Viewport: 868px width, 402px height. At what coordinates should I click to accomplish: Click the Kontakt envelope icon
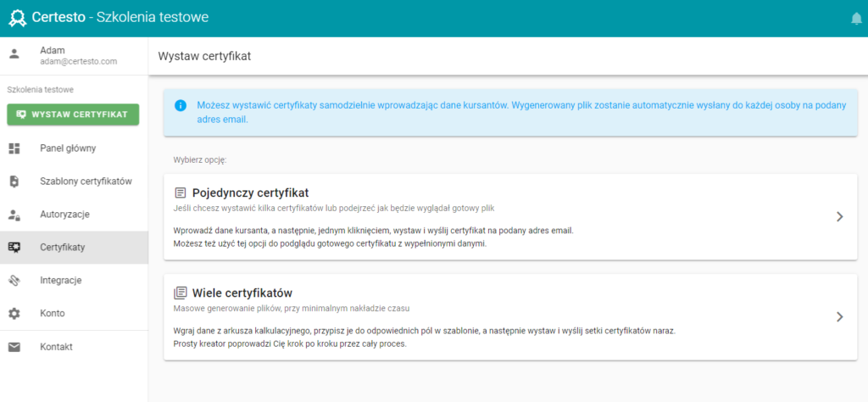point(14,347)
